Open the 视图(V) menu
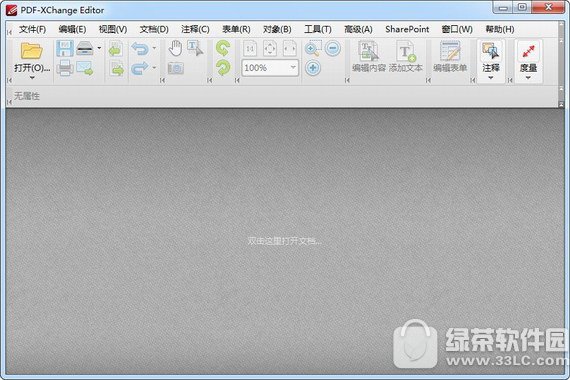Screen dimensions: 570x380 (113, 29)
